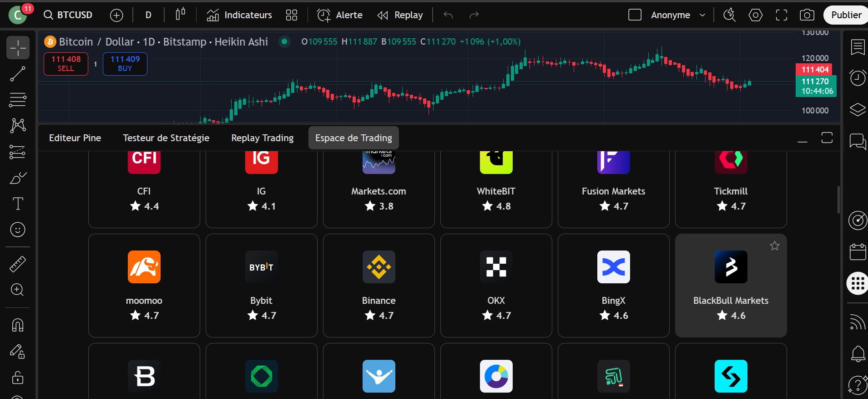868x399 pixels.
Task: Open chart settings hexagon gear icon
Action: pyautogui.click(x=755, y=15)
